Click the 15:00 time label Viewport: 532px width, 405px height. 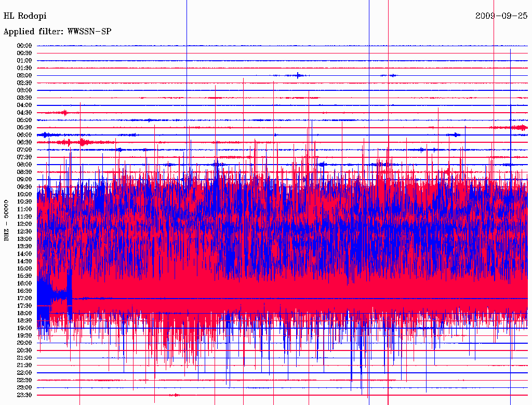(24, 268)
